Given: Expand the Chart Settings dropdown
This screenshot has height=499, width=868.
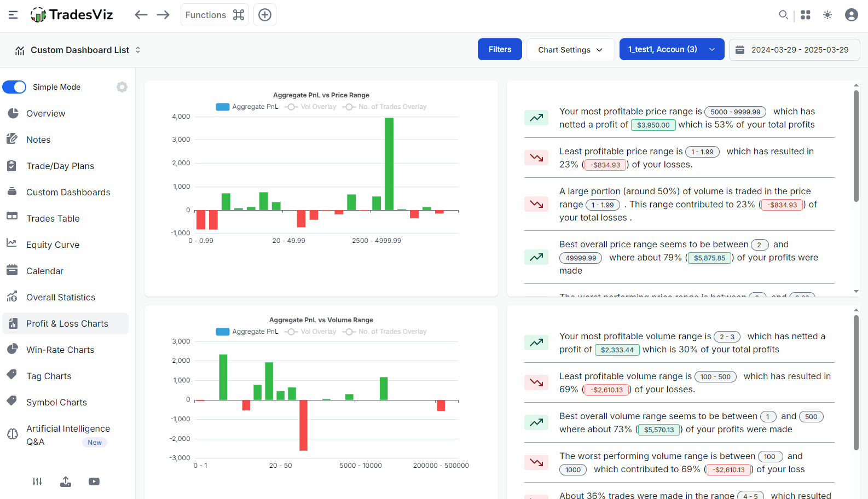Looking at the screenshot, I should pyautogui.click(x=570, y=50).
